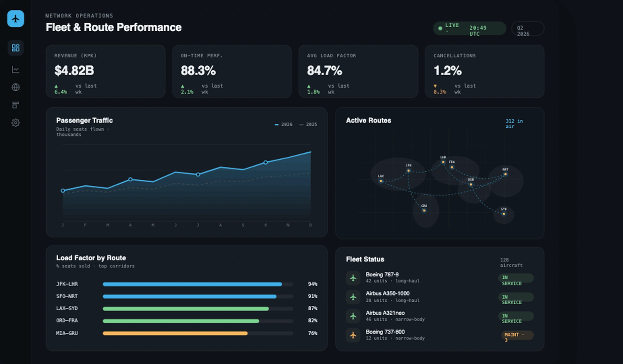
Task: Open the Cancellations 1.2% card
Action: click(x=485, y=71)
